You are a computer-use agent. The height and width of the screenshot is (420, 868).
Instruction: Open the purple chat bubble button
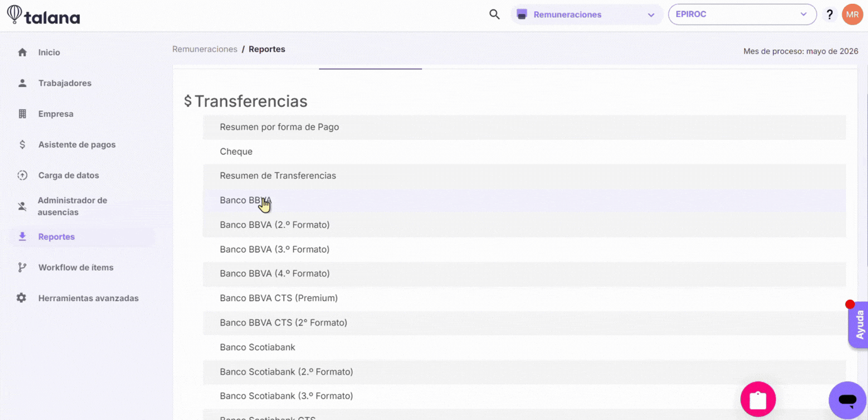[x=847, y=400]
